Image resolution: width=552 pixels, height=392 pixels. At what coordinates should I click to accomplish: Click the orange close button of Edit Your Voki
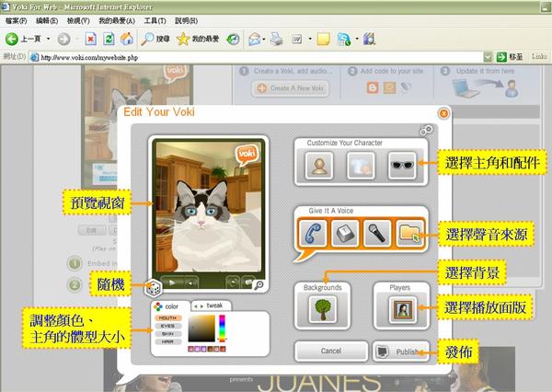point(443,113)
